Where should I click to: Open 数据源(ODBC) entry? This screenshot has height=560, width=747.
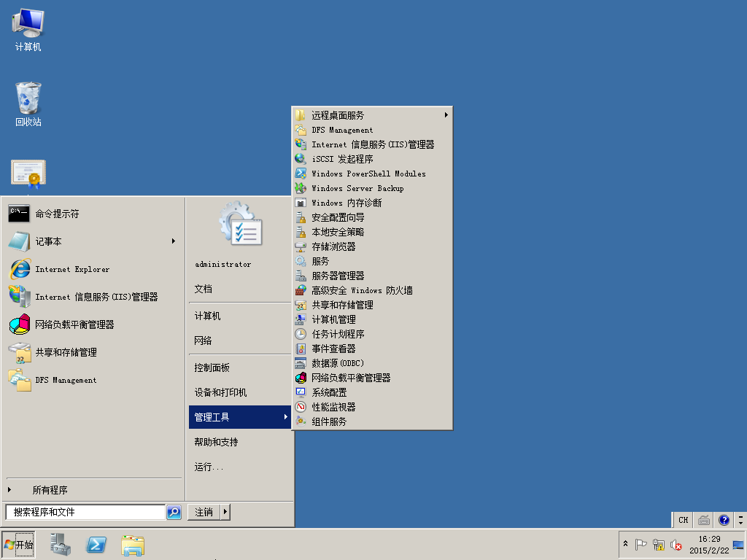(371, 363)
